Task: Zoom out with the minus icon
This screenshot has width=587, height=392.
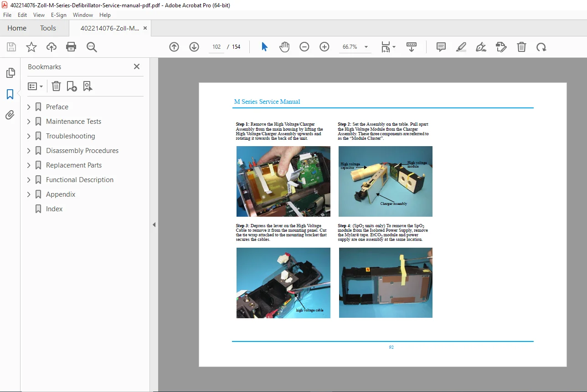Action: click(304, 47)
